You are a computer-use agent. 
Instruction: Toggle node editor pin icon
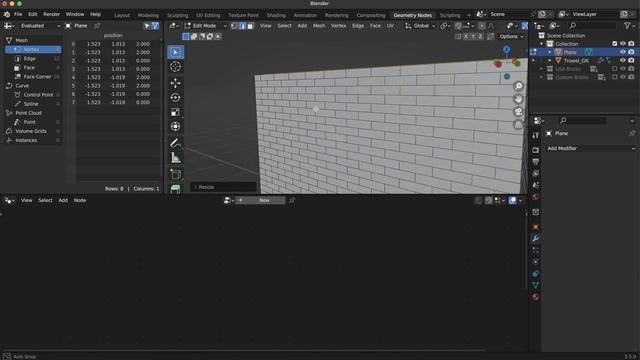(x=291, y=200)
